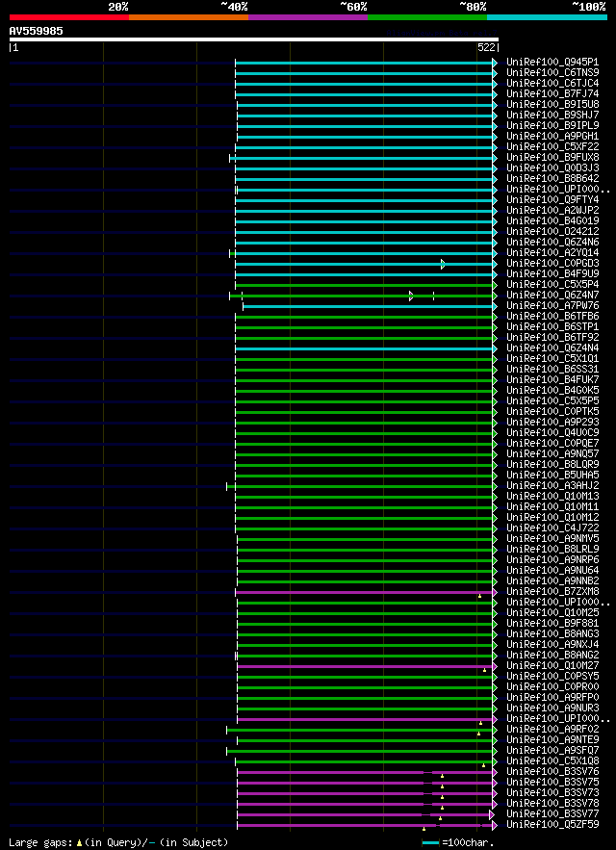Select the UniRef100_A9SFQ7 label
The image size is (616, 850).
pyautogui.click(x=552, y=751)
